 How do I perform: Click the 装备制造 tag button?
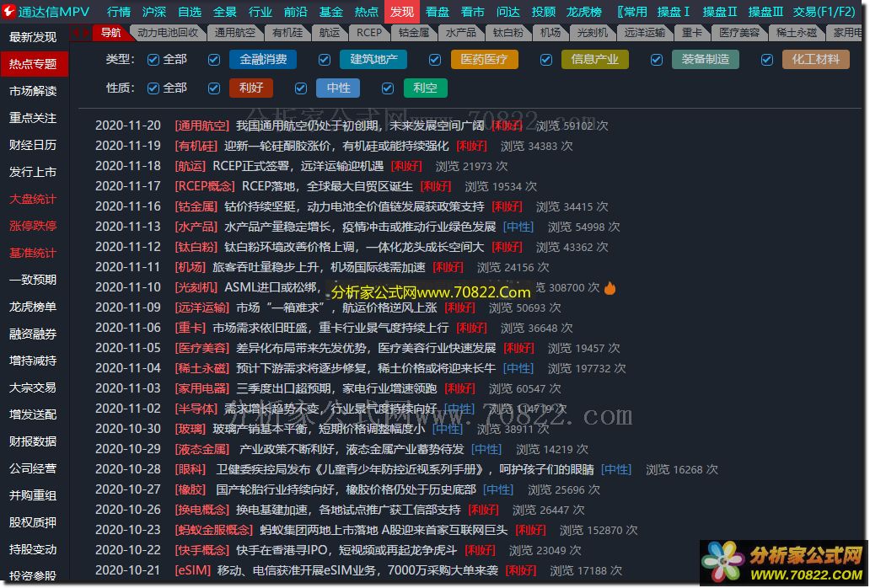click(x=706, y=59)
